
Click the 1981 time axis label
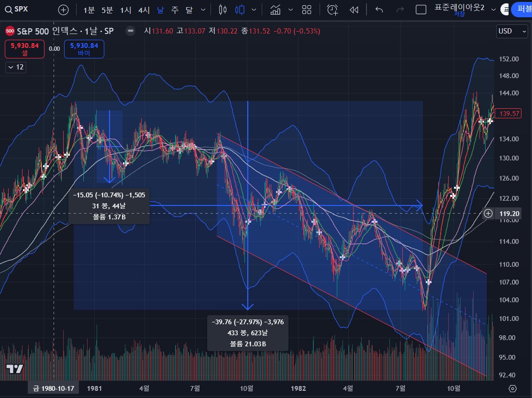point(94,388)
